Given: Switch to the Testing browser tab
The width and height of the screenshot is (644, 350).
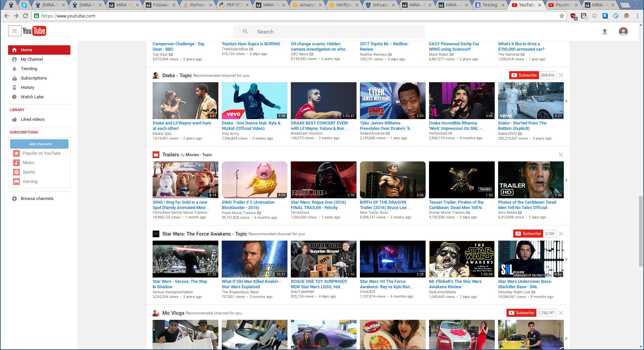Looking at the screenshot, I should pyautogui.click(x=490, y=5).
